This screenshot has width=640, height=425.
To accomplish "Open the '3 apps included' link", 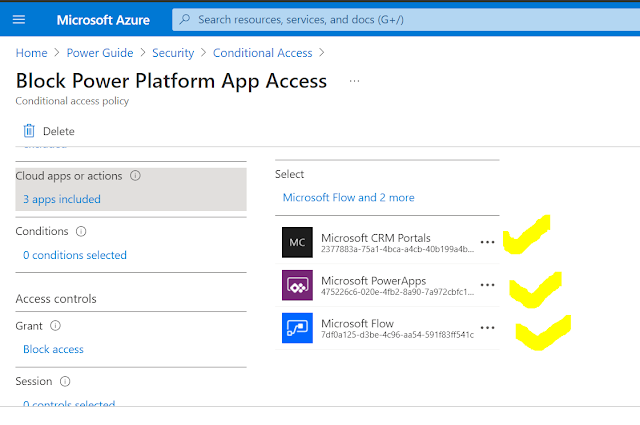I will [x=62, y=199].
